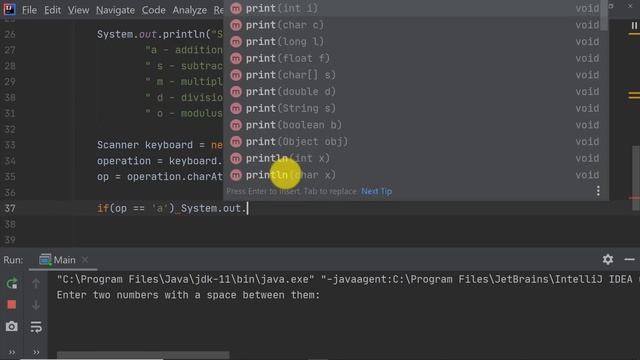Click line number 37 in gutter
This screenshot has height=360, width=640.
(10, 208)
